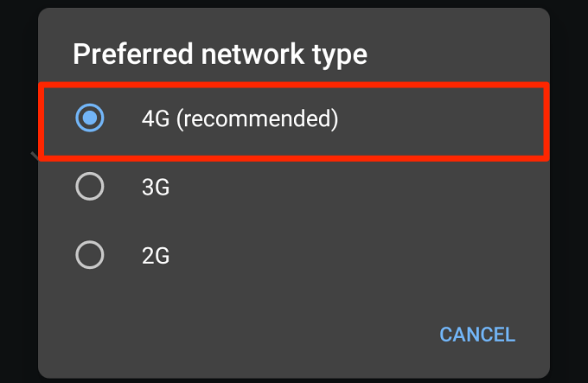Select the 3G radio button

[90, 187]
